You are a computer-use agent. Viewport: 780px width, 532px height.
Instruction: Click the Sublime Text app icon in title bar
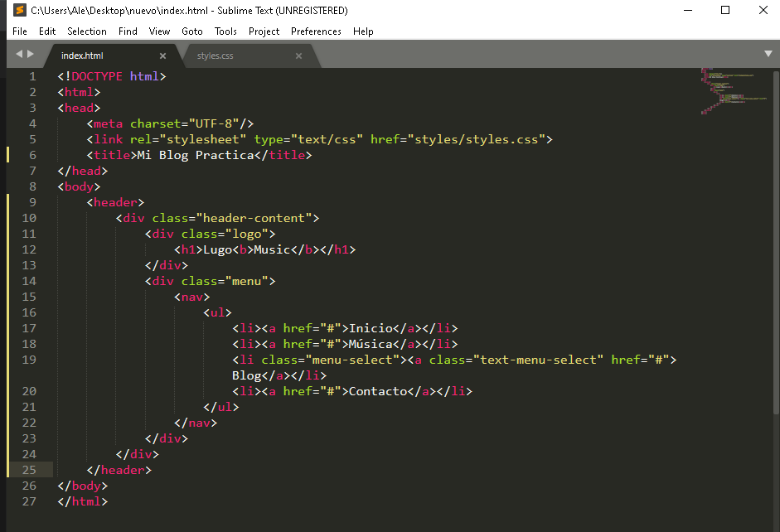pyautogui.click(x=19, y=10)
